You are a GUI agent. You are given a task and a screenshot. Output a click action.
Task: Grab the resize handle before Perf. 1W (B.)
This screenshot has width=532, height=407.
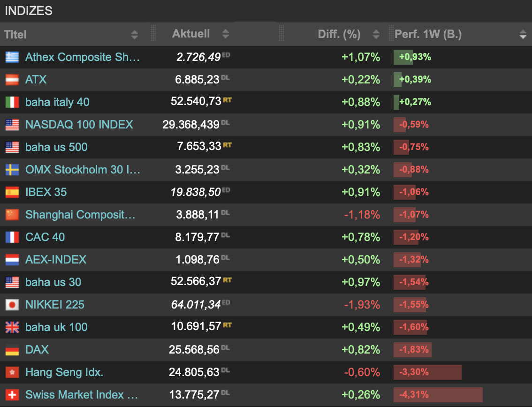[x=391, y=34]
